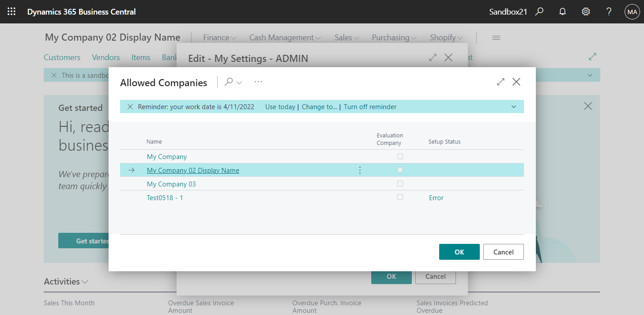
Task: Confirm with OK in Allowed Companies
Action: (x=459, y=252)
